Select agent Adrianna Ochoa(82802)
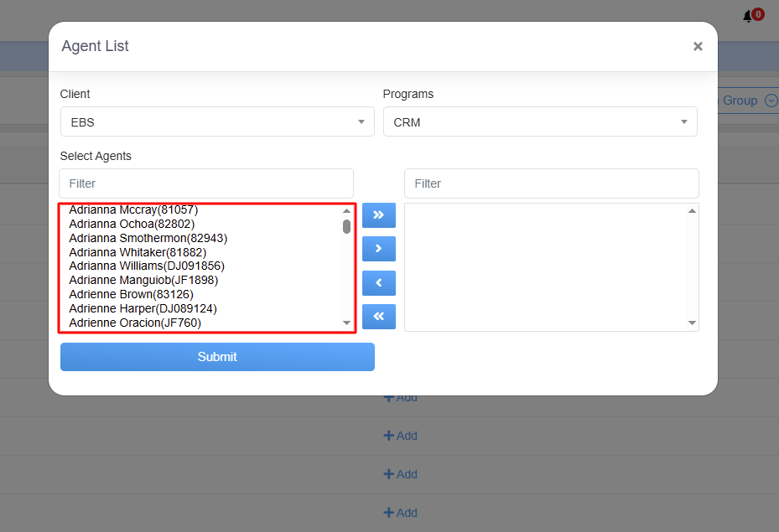This screenshot has width=779, height=532. [132, 225]
